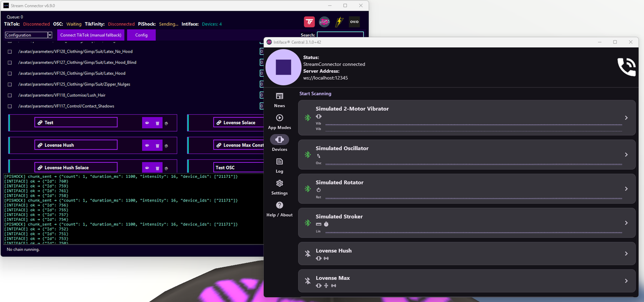The width and height of the screenshot is (644, 302).
Task: Expand Lovense Max device with its chevron
Action: pyautogui.click(x=626, y=281)
